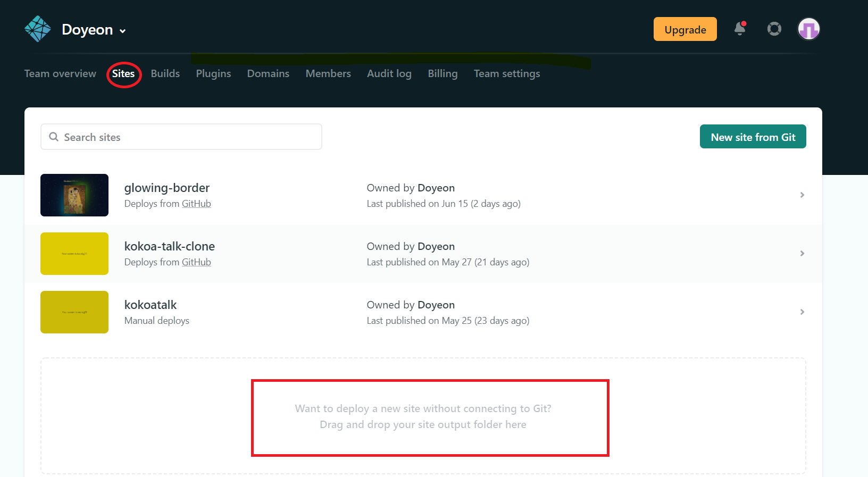The width and height of the screenshot is (868, 477).
Task: Open the glowing-border site name
Action: pyautogui.click(x=167, y=188)
